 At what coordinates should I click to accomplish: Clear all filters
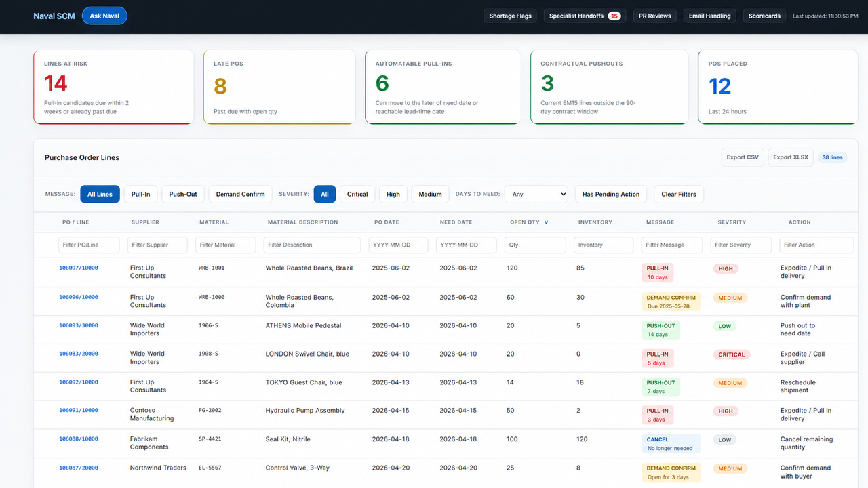[679, 194]
